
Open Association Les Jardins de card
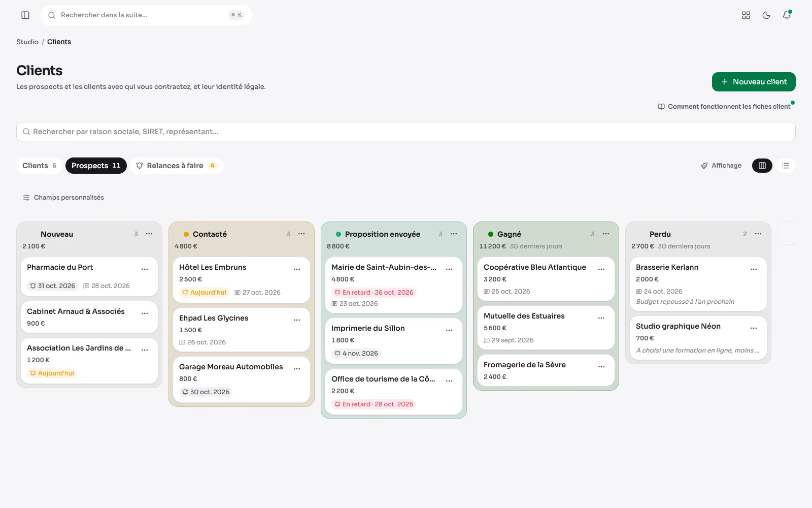[89, 361]
